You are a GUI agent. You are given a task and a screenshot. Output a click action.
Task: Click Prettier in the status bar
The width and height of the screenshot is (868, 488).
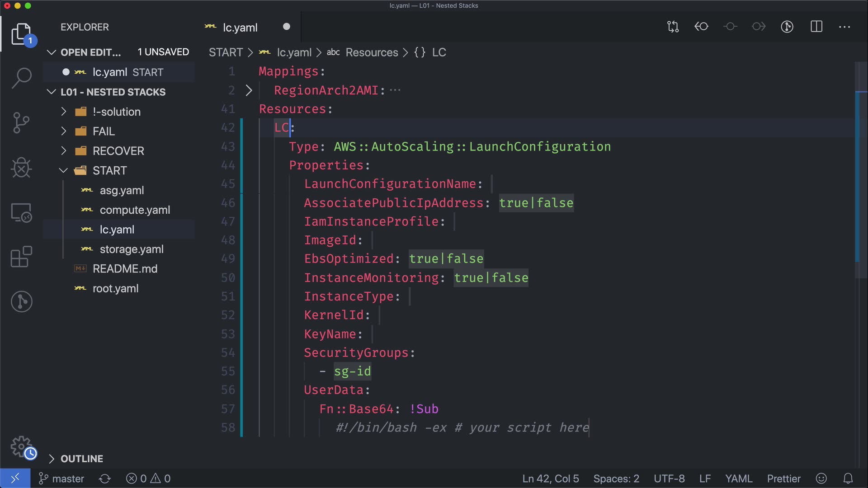coord(783,479)
